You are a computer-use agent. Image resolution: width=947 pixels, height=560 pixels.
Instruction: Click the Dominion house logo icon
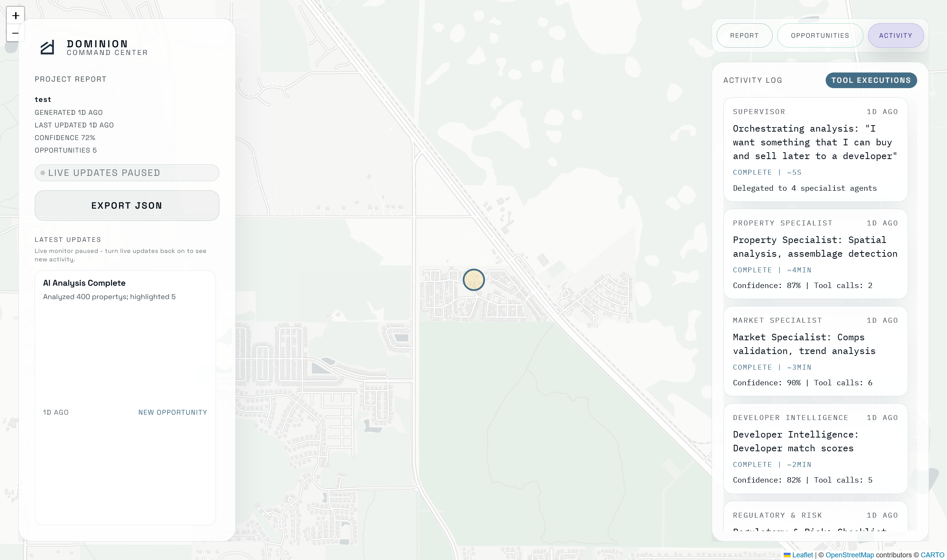click(x=48, y=48)
